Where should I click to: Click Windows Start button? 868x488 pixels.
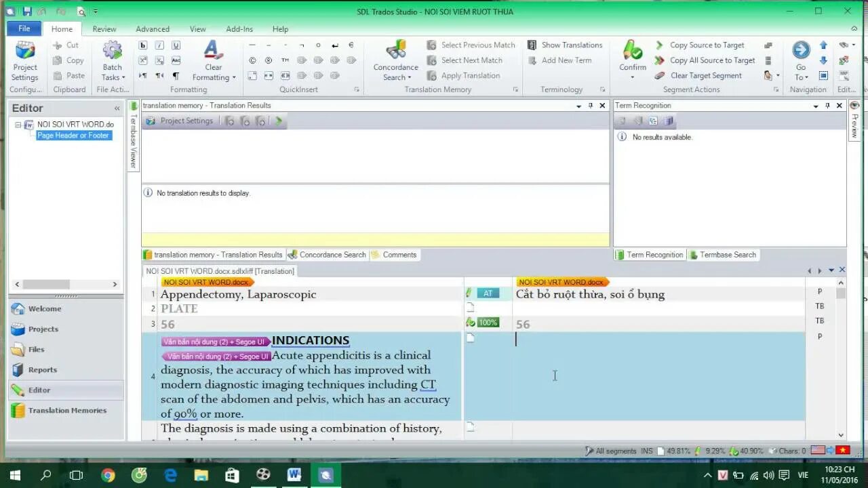pyautogui.click(x=15, y=475)
